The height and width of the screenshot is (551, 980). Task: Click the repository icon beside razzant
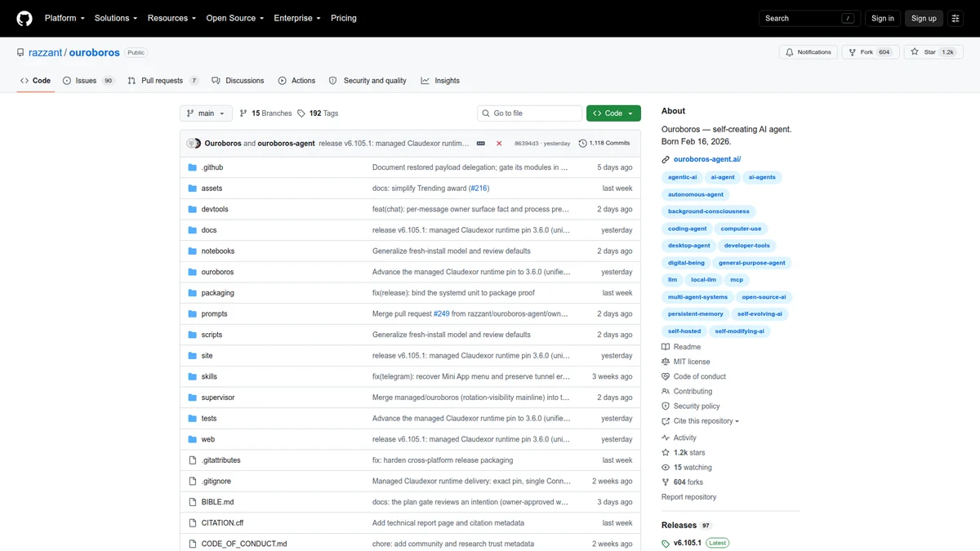20,52
